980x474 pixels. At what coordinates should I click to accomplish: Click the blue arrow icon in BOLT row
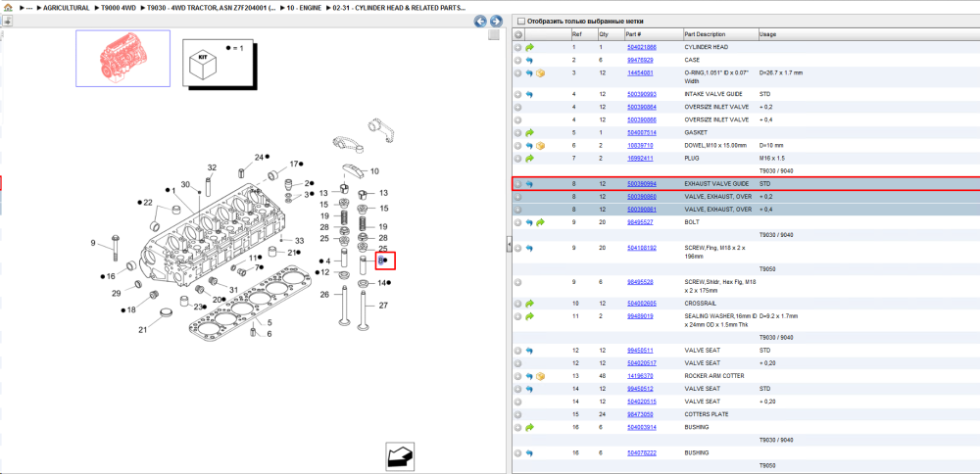529,222
